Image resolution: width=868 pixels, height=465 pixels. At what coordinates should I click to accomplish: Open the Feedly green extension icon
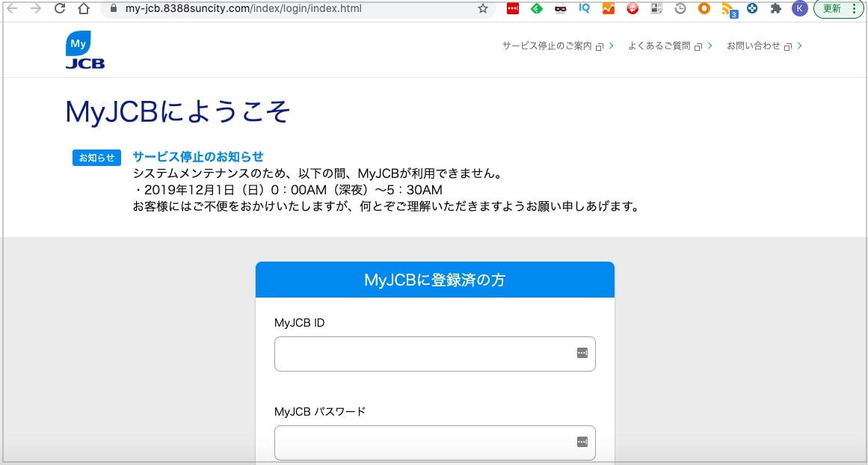click(x=536, y=9)
